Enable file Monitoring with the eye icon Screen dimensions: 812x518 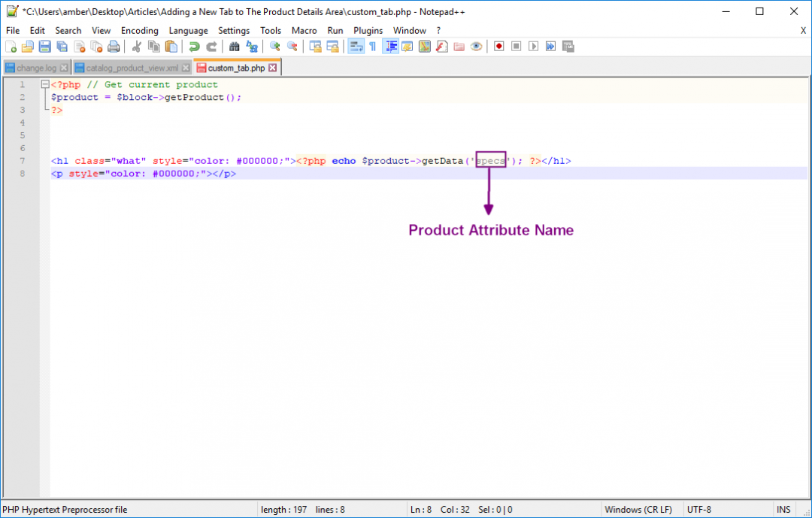pos(476,46)
